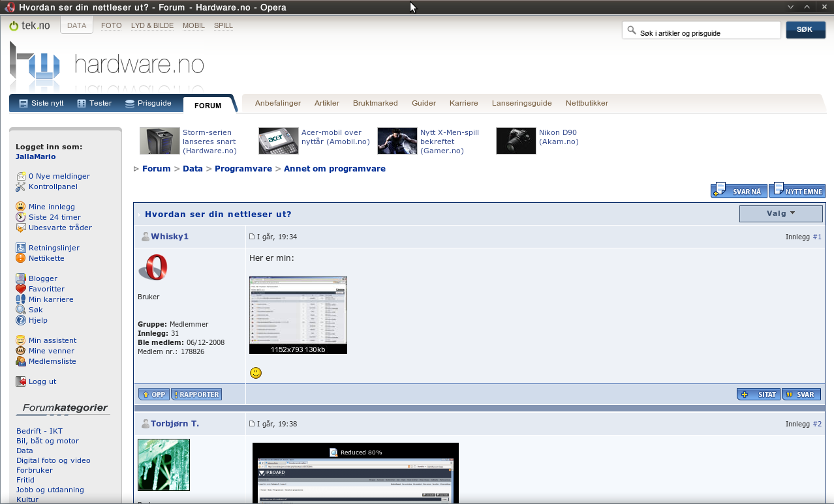Open the Valg dropdown menu
Viewport: 834px width, 504px height.
tap(780, 213)
